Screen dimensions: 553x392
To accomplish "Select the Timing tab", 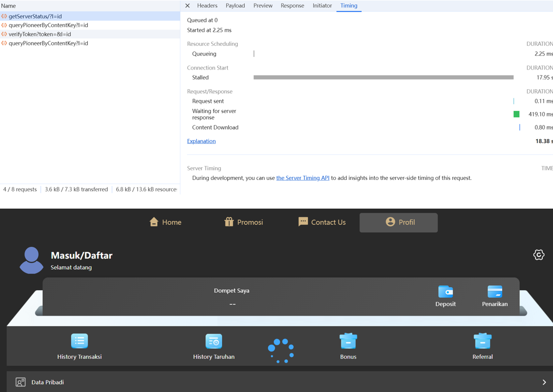I will pyautogui.click(x=349, y=6).
